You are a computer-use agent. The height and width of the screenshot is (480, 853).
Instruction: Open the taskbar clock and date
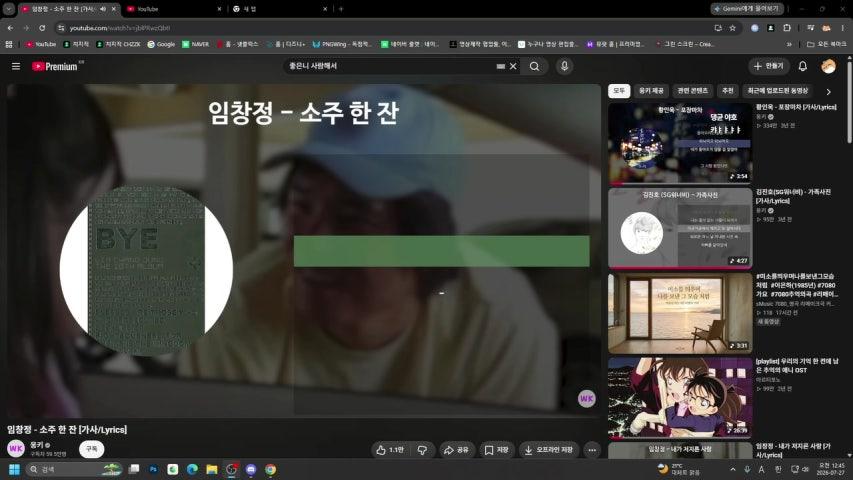pos(831,469)
